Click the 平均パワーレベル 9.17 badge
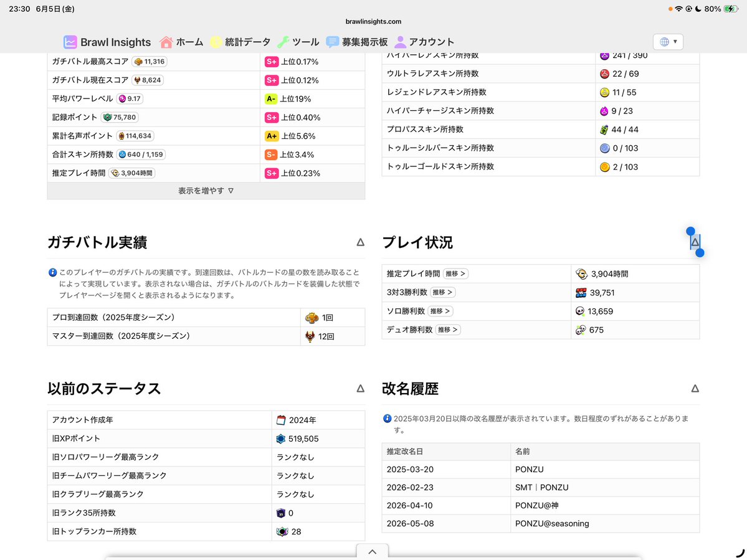747x560 pixels. point(130,98)
